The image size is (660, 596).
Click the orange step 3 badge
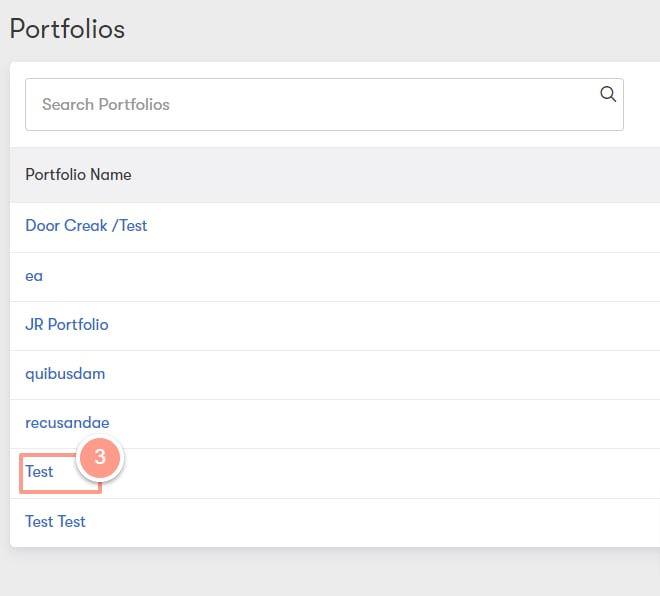point(100,457)
